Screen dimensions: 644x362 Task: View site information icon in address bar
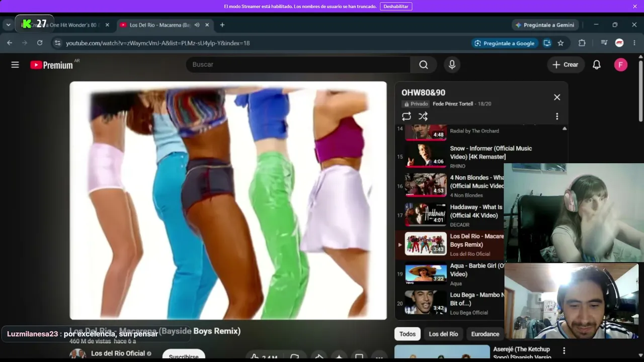(x=57, y=43)
